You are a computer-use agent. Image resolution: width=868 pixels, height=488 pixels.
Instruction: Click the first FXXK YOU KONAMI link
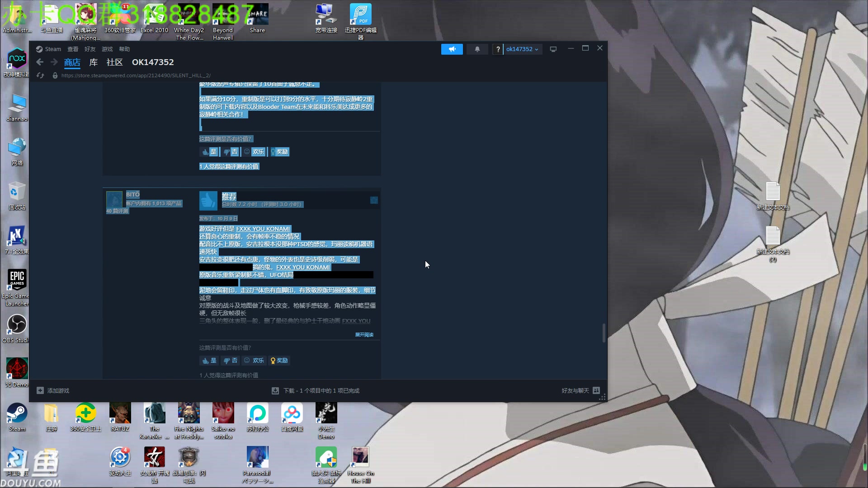(263, 229)
